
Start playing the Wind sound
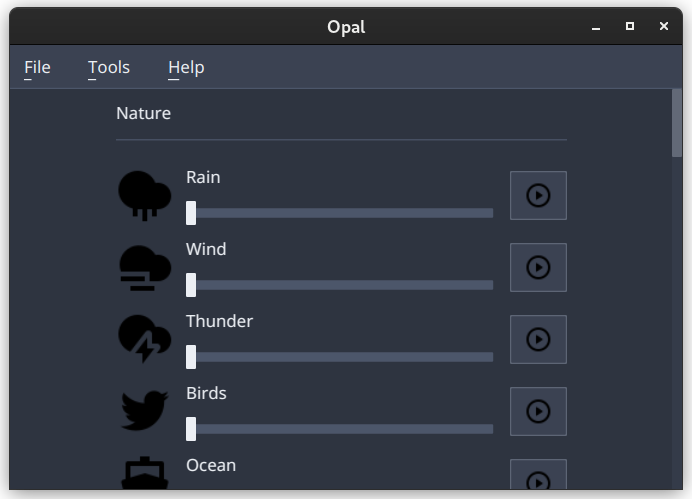[538, 267]
